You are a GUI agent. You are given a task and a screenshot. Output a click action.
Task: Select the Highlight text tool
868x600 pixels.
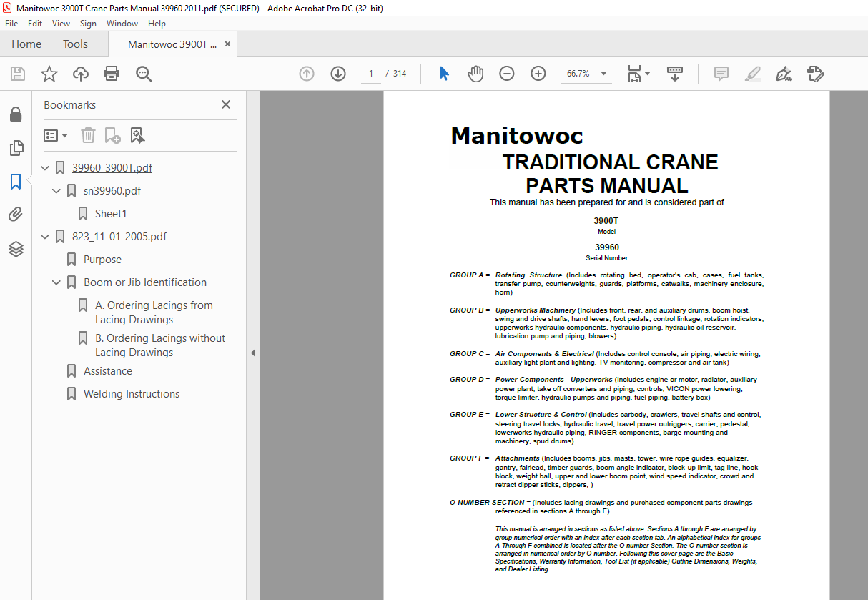(x=752, y=74)
